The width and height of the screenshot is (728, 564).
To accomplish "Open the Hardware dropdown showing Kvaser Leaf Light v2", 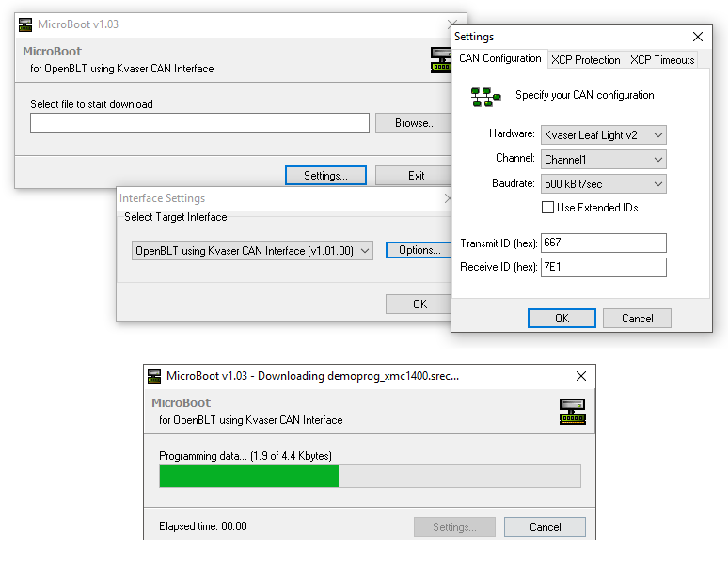I will pyautogui.click(x=604, y=135).
